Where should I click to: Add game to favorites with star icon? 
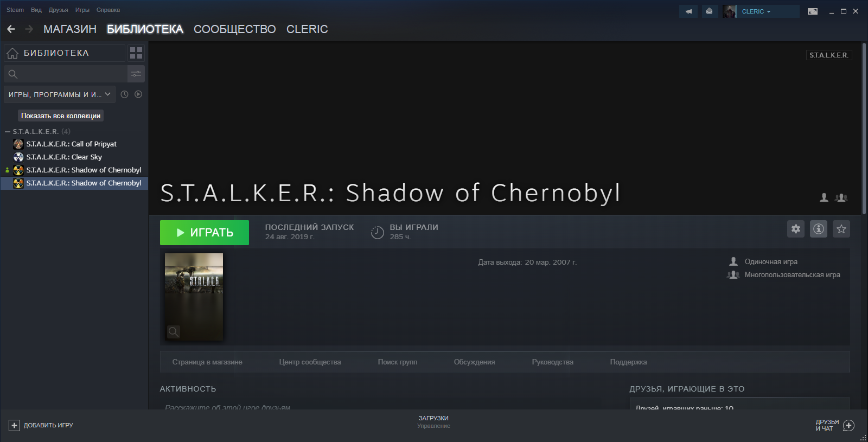(841, 229)
